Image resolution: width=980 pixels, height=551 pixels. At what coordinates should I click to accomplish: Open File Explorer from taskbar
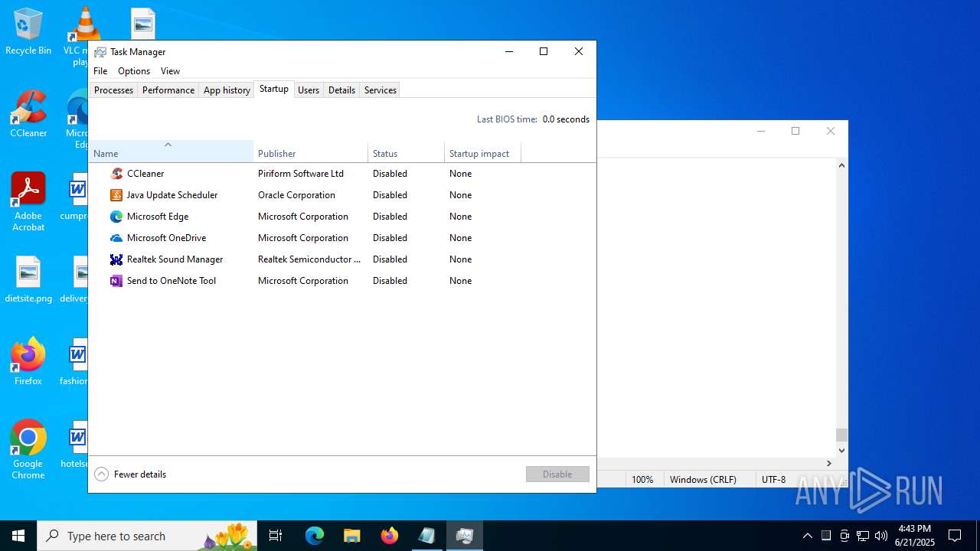click(x=352, y=536)
